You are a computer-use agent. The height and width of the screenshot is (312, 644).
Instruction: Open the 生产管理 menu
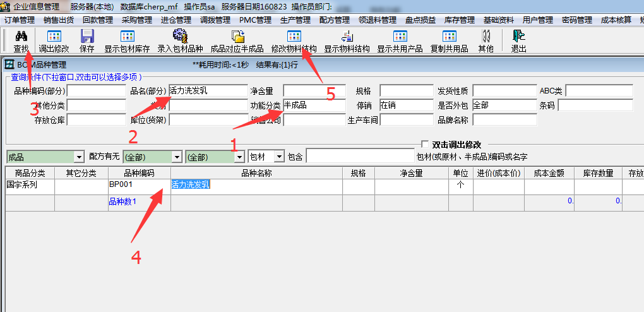coord(295,20)
